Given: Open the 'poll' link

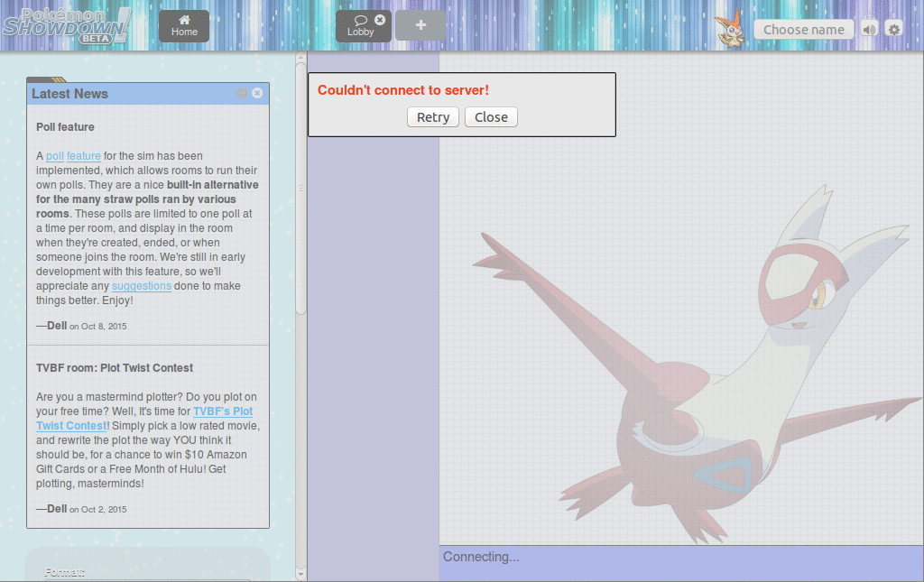Looking at the screenshot, I should pyautogui.click(x=55, y=156).
